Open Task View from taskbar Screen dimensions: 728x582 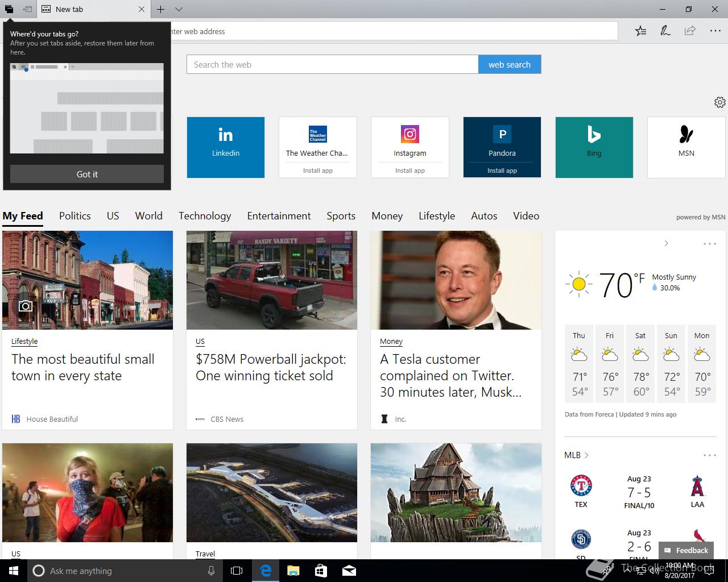[237, 571]
